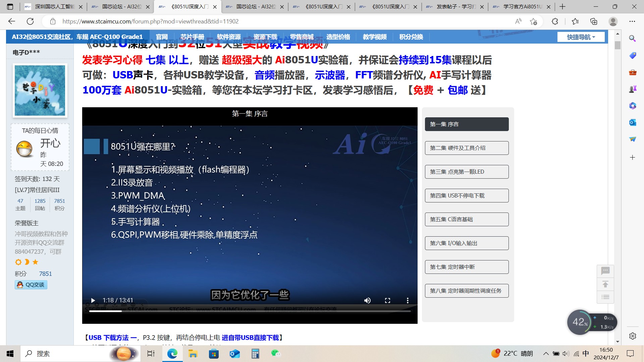Open 零售商城 nav menu item
This screenshot has width=644, height=362.
point(302,37)
